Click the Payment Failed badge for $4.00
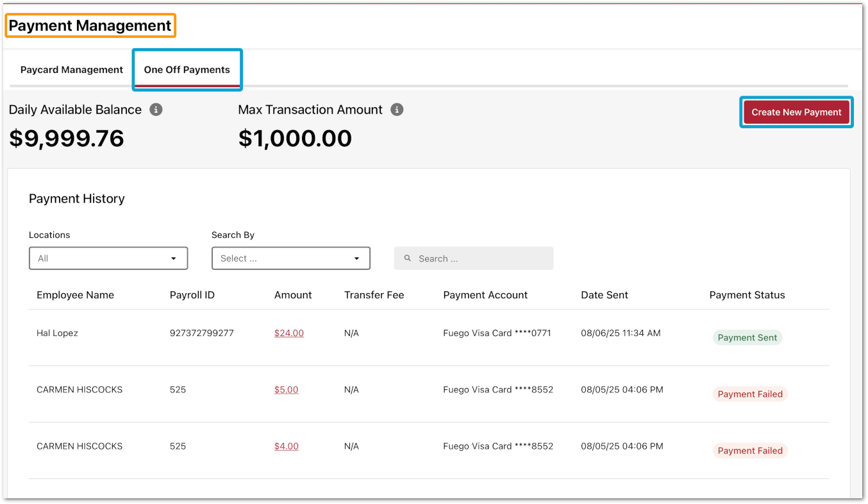Image resolution: width=868 pixels, height=504 pixels. (749, 451)
